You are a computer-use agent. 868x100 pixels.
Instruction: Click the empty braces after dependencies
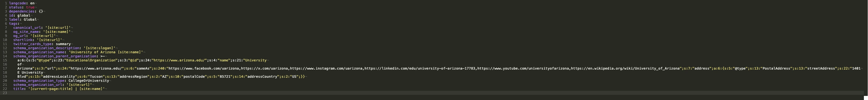[x=41, y=11]
